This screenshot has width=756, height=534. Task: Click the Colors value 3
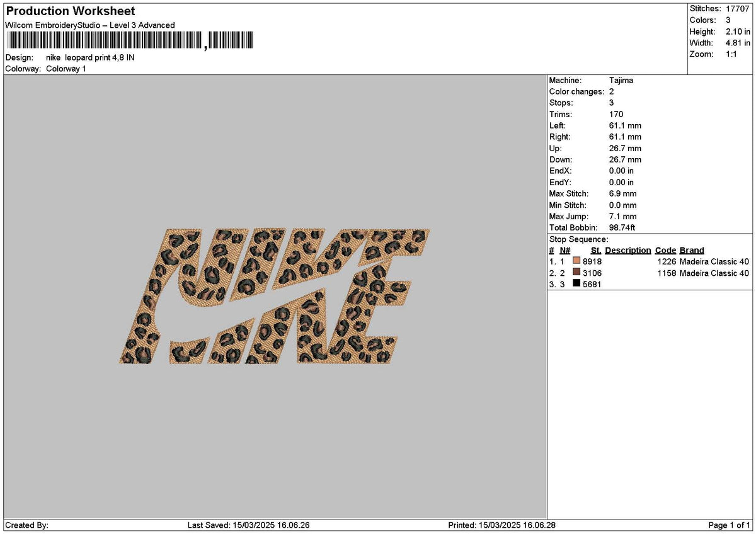point(728,20)
